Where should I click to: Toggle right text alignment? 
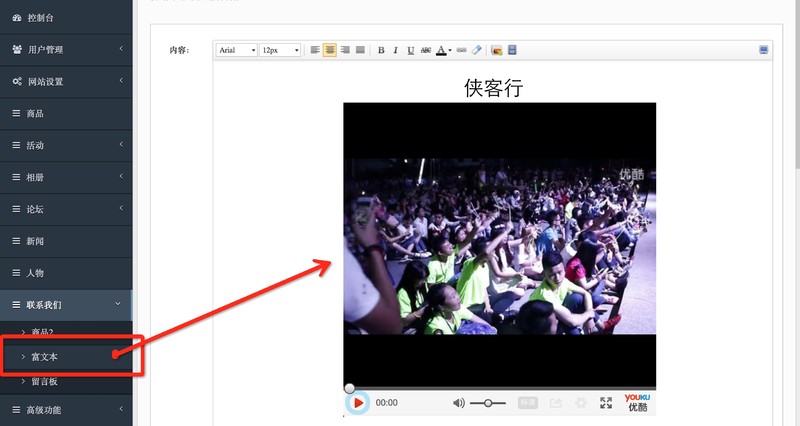[345, 50]
